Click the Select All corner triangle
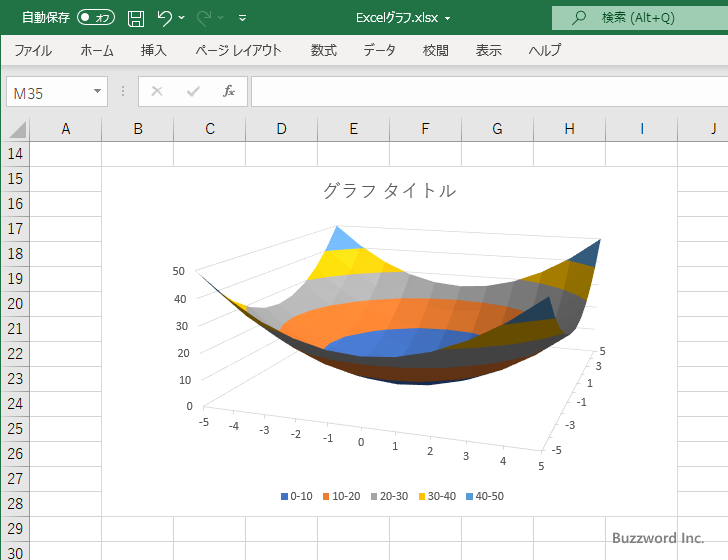This screenshot has height=560, width=728. coord(17,129)
